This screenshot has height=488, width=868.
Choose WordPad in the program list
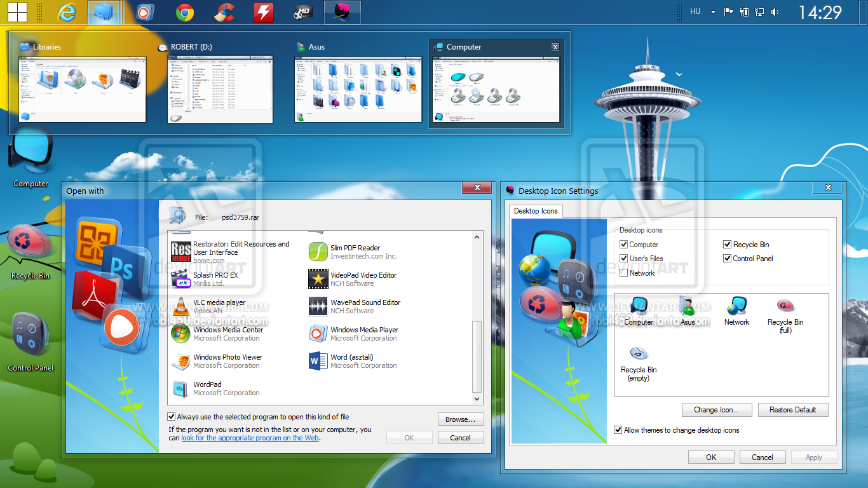[x=216, y=388]
